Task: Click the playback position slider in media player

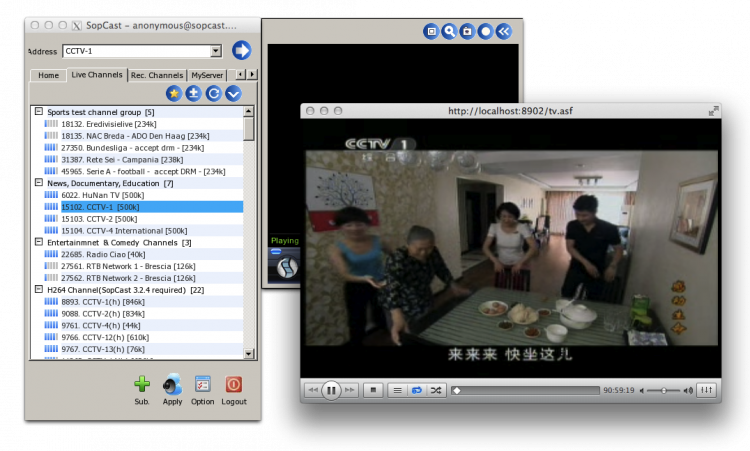Action: coord(525,391)
